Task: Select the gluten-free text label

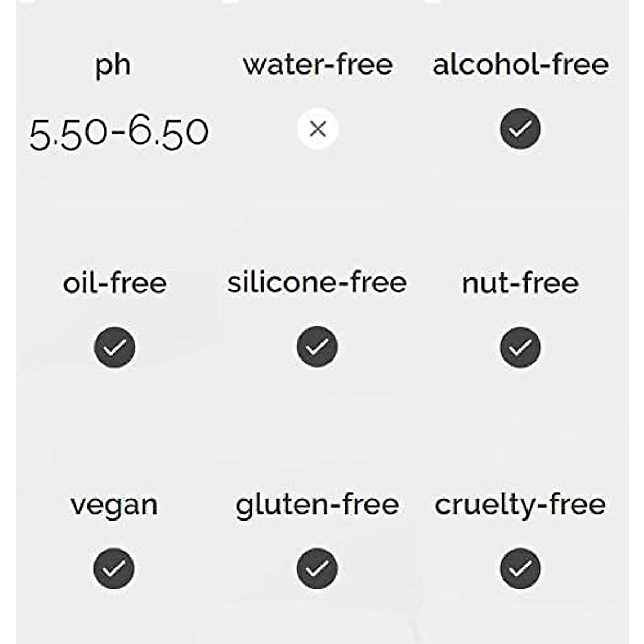Action: 317,506
